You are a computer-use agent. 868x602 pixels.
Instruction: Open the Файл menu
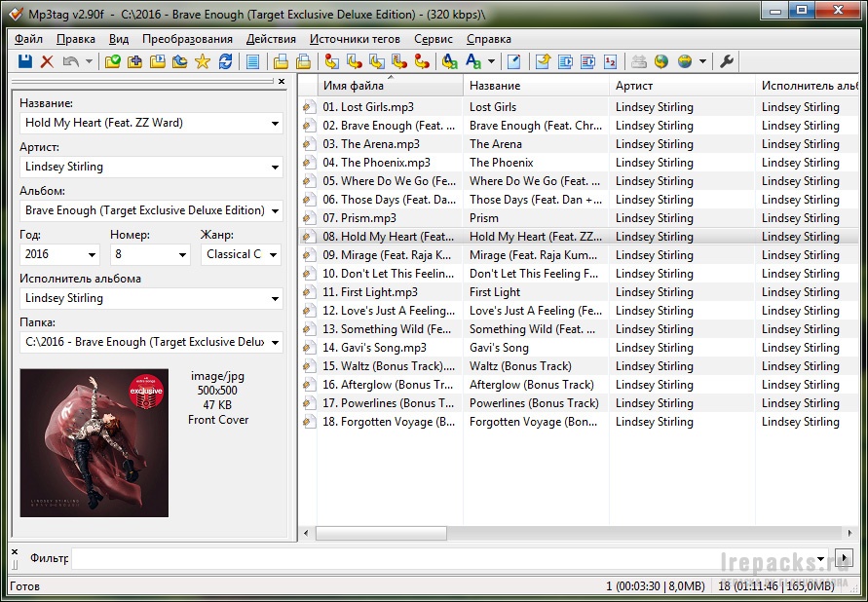(29, 39)
